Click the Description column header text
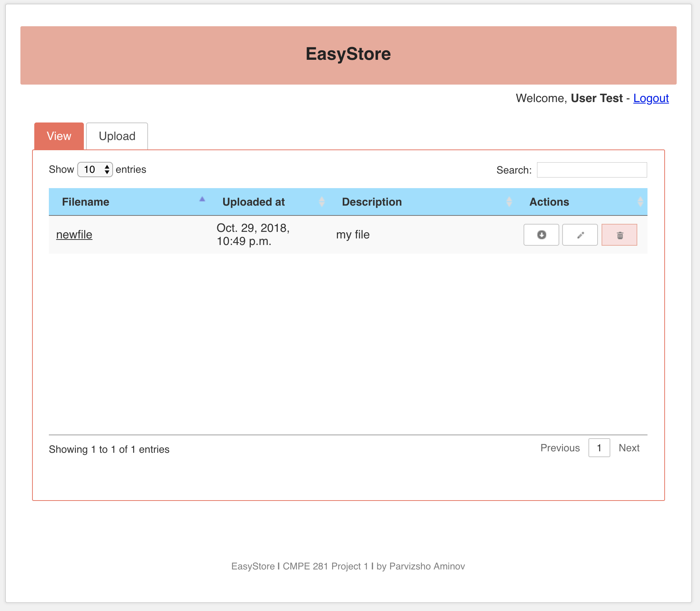The height and width of the screenshot is (611, 700). click(x=372, y=202)
